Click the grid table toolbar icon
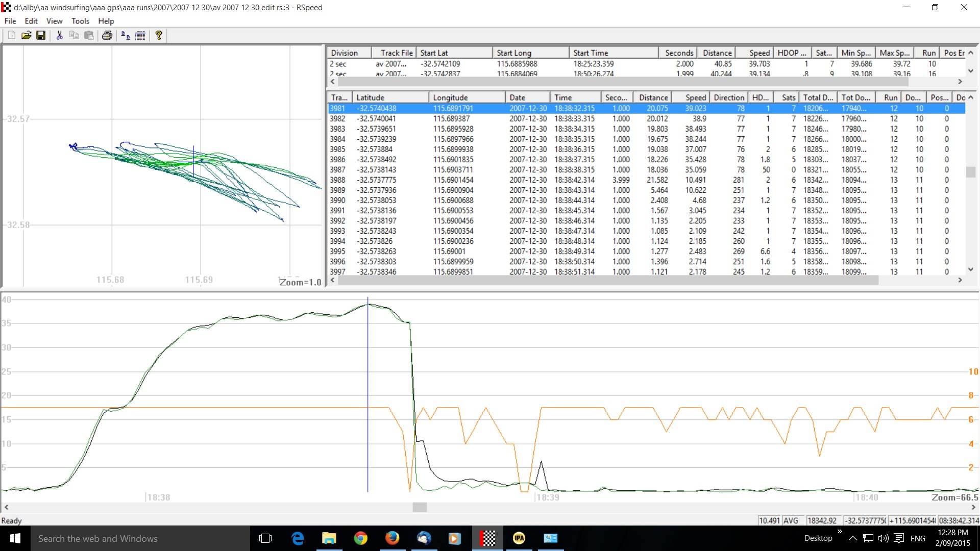980x551 pixels. coord(140,35)
